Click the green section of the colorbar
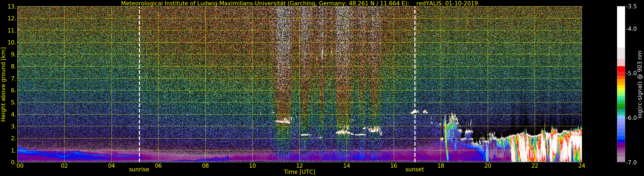The width and height of the screenshot is (644, 176). tap(621, 103)
